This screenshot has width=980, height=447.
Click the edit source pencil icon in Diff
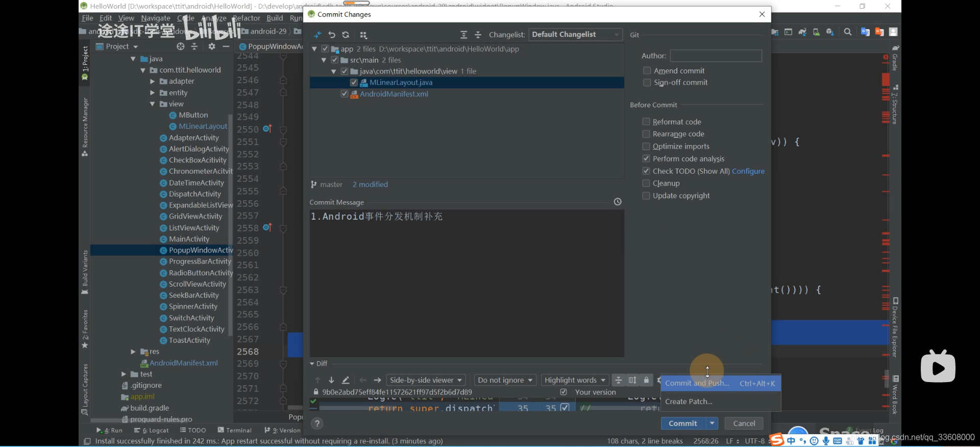point(346,380)
